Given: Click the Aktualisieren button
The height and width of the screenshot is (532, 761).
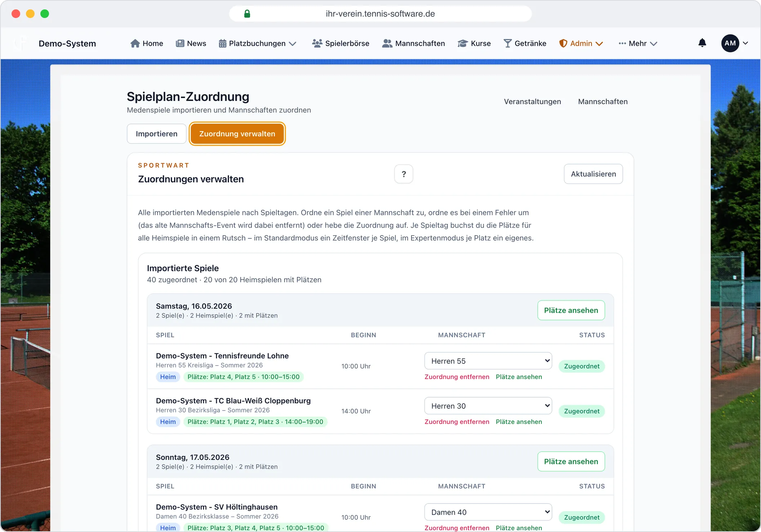Looking at the screenshot, I should point(593,174).
